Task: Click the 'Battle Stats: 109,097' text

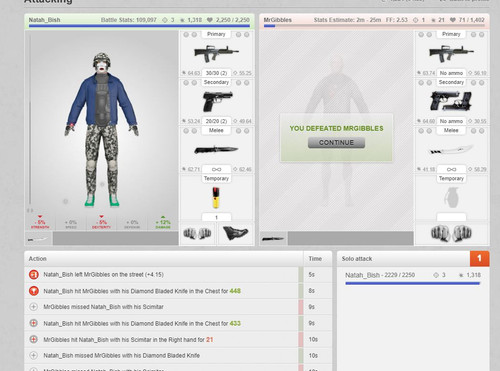Action: point(129,20)
